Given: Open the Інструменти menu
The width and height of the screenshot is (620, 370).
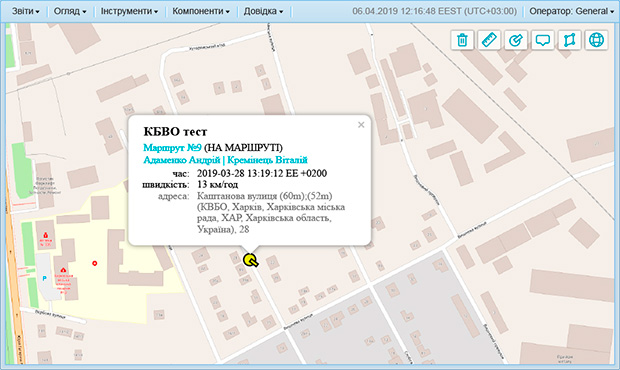Looking at the screenshot, I should coord(129,11).
